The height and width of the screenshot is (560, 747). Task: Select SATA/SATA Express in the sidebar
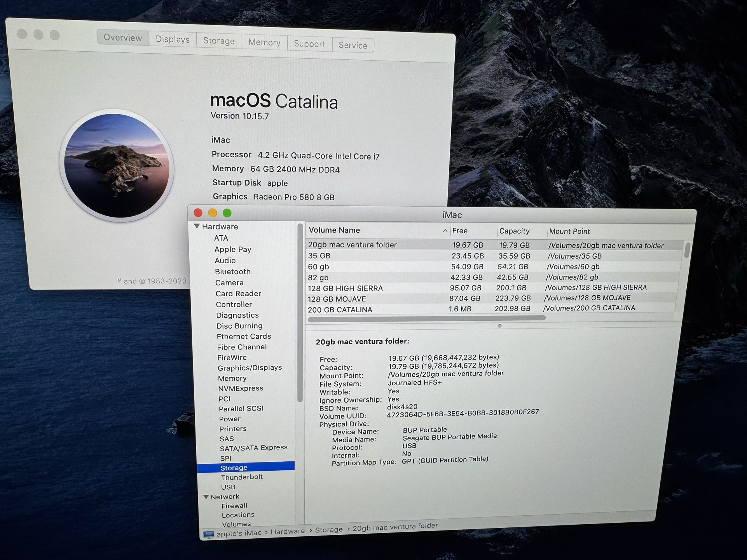tap(253, 448)
